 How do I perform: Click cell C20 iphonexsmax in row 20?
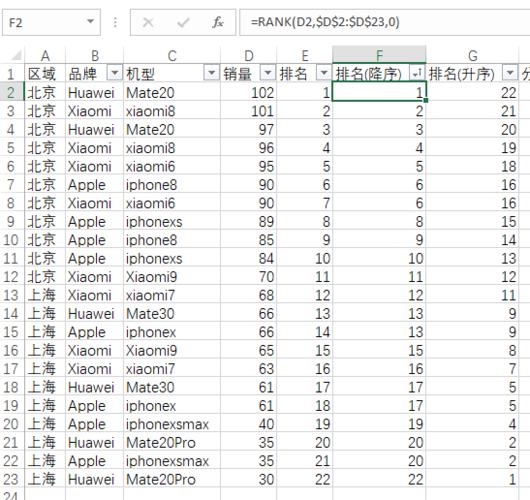click(172, 424)
